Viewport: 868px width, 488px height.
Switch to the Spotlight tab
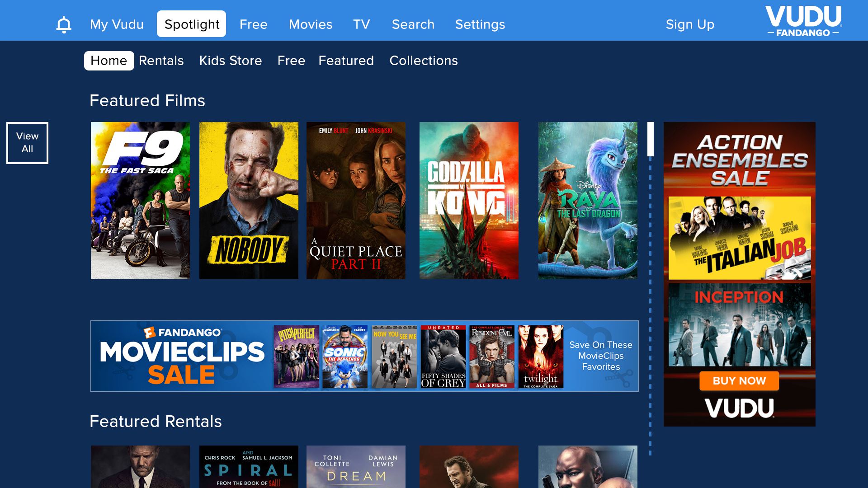(191, 24)
